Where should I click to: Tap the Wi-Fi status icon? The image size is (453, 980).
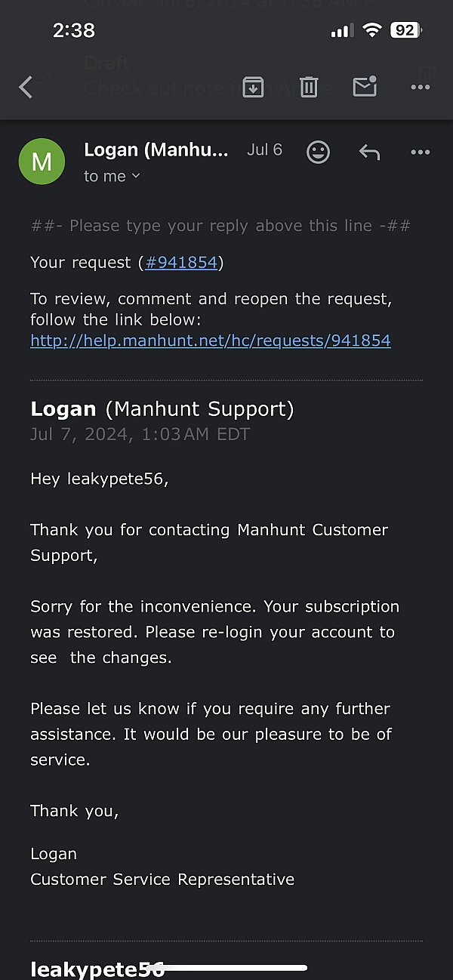pyautogui.click(x=371, y=30)
